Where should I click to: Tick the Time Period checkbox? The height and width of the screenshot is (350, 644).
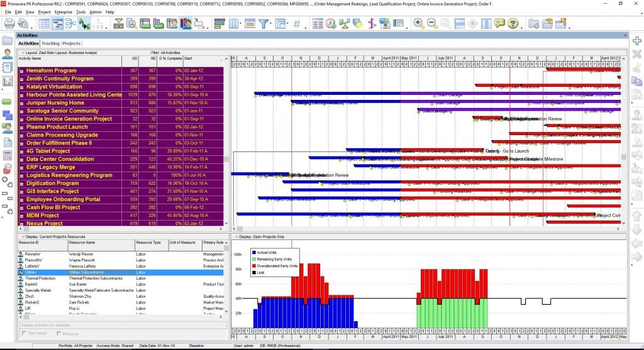pyautogui.click(x=24, y=334)
